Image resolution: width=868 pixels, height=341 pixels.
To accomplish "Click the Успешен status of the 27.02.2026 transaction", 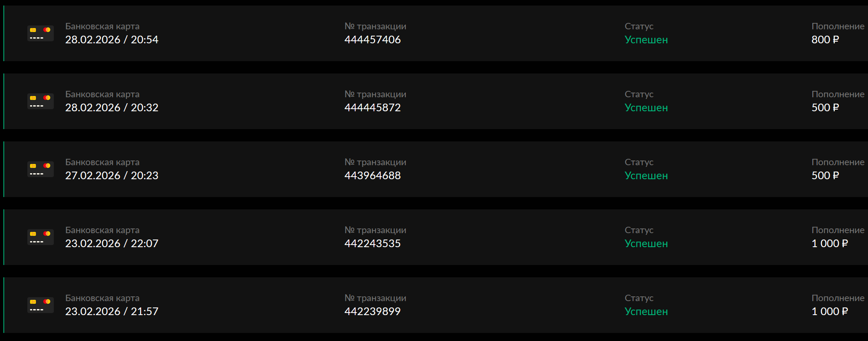I will (x=646, y=175).
